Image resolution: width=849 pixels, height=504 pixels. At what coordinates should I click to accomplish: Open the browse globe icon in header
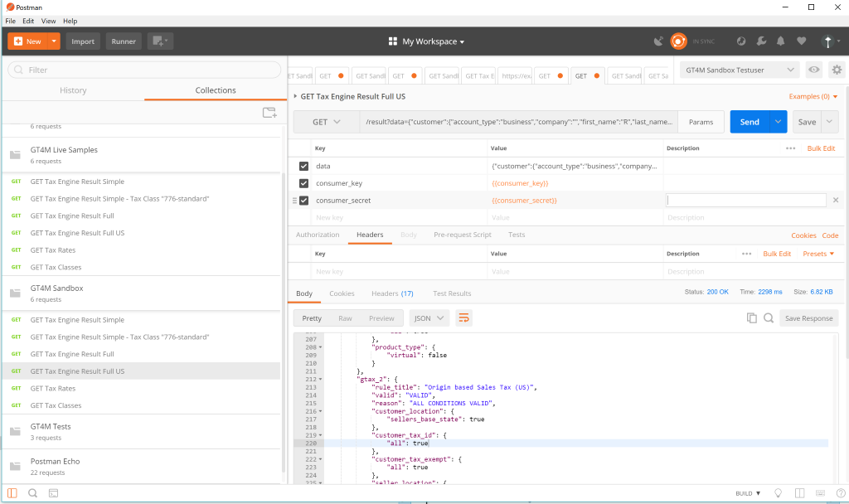741,41
